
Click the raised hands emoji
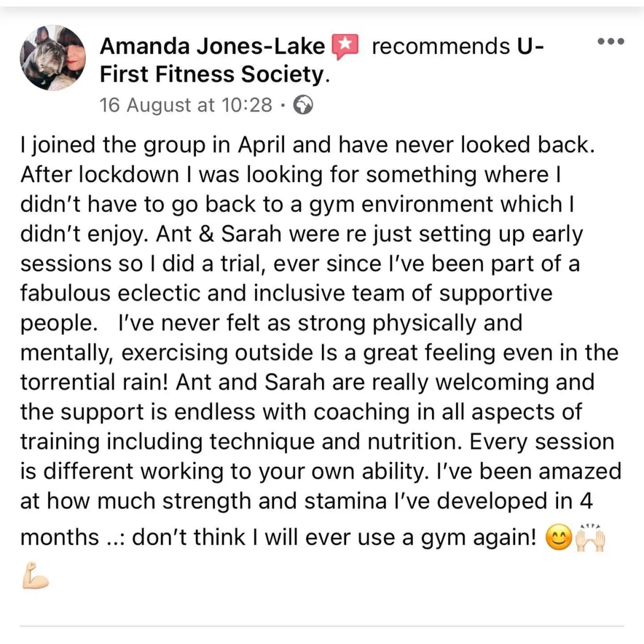point(590,537)
